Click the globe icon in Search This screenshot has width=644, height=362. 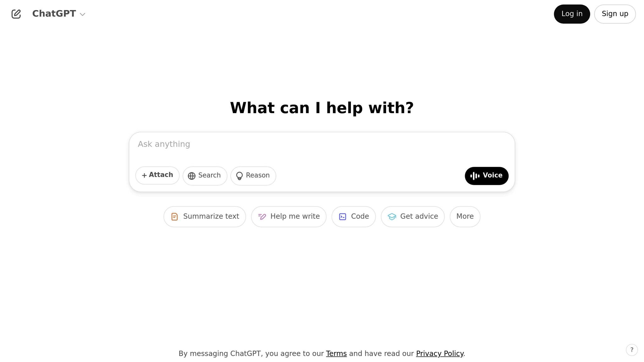tap(192, 176)
